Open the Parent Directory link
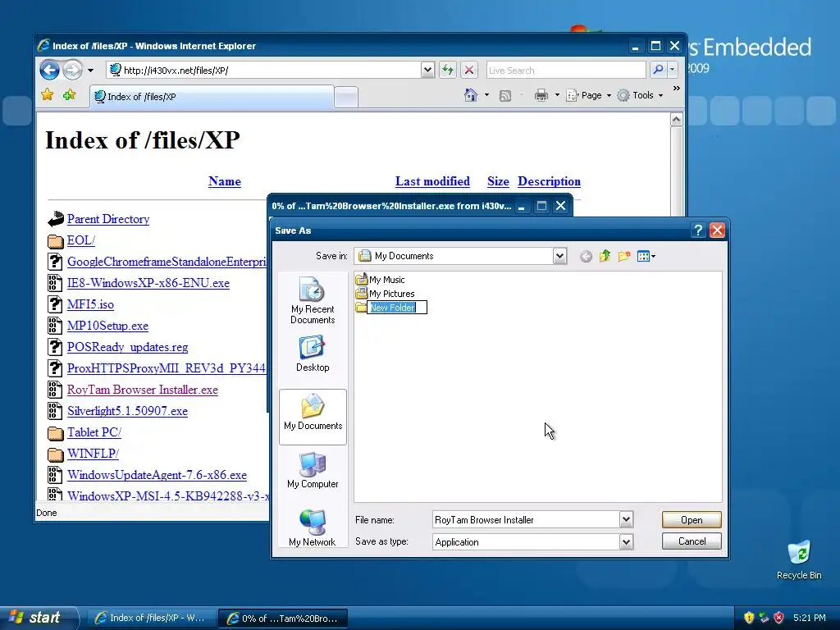The width and height of the screenshot is (840, 630). 108,218
